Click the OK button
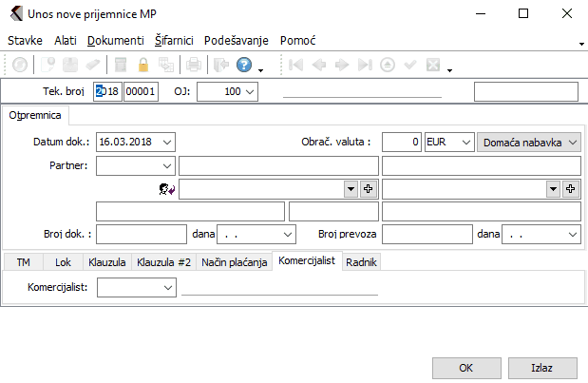 coord(466,367)
